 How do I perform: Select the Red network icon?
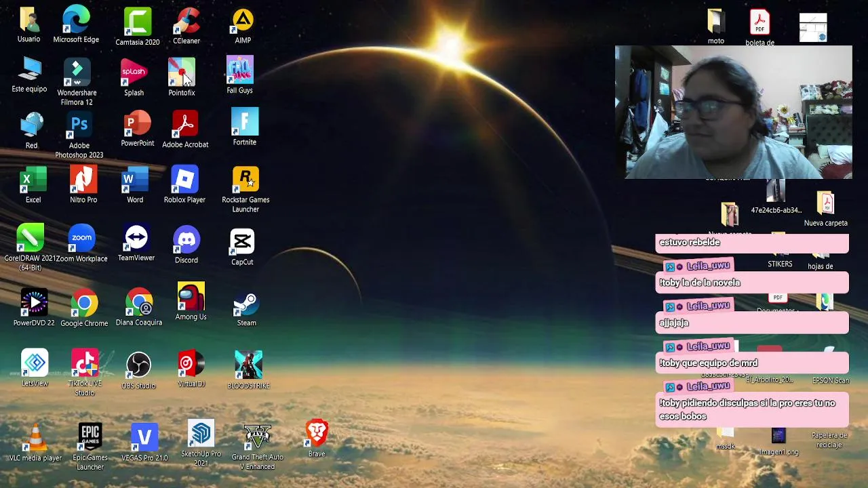31,126
